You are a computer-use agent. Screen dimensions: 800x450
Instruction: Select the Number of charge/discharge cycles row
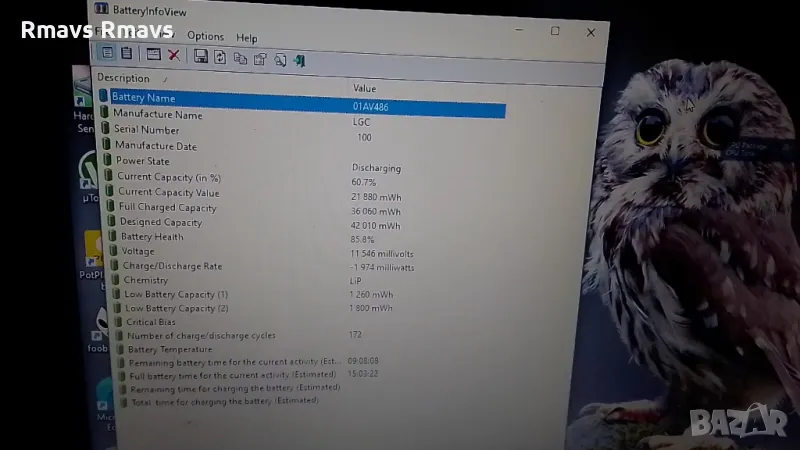point(201,336)
